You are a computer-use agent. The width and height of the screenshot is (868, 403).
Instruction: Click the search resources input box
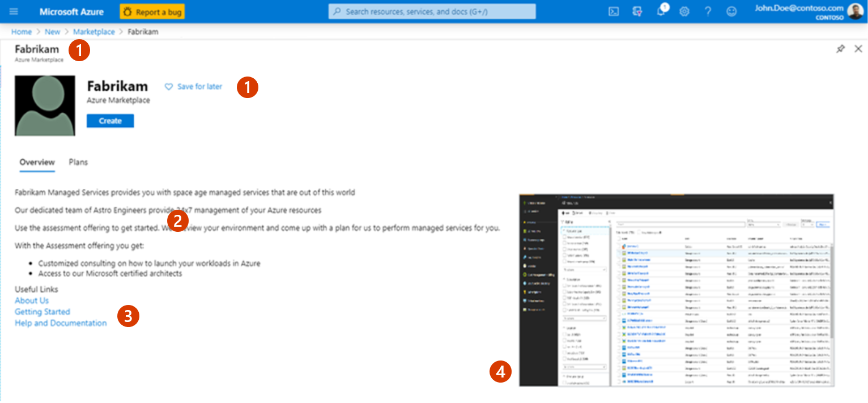pos(432,11)
